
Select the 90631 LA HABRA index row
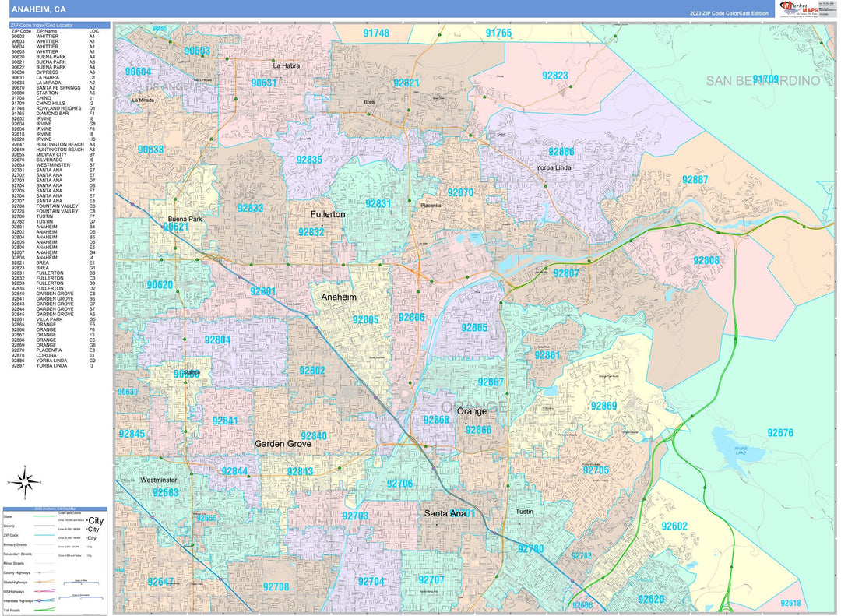[x=55, y=77]
